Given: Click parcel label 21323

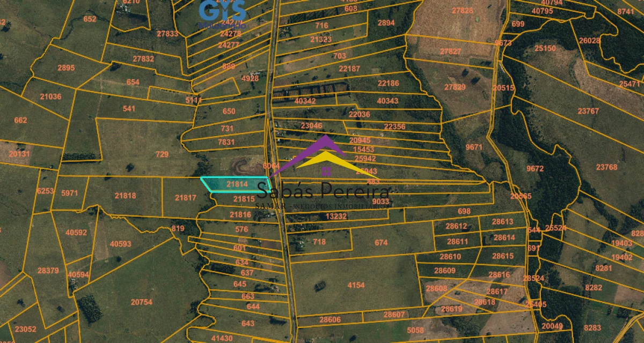Looking at the screenshot, I should coord(321,39).
